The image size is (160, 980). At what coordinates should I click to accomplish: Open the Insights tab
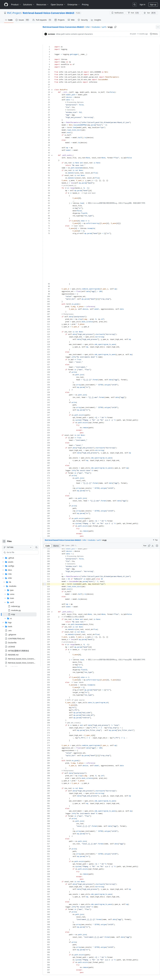pyautogui.click(x=96, y=20)
